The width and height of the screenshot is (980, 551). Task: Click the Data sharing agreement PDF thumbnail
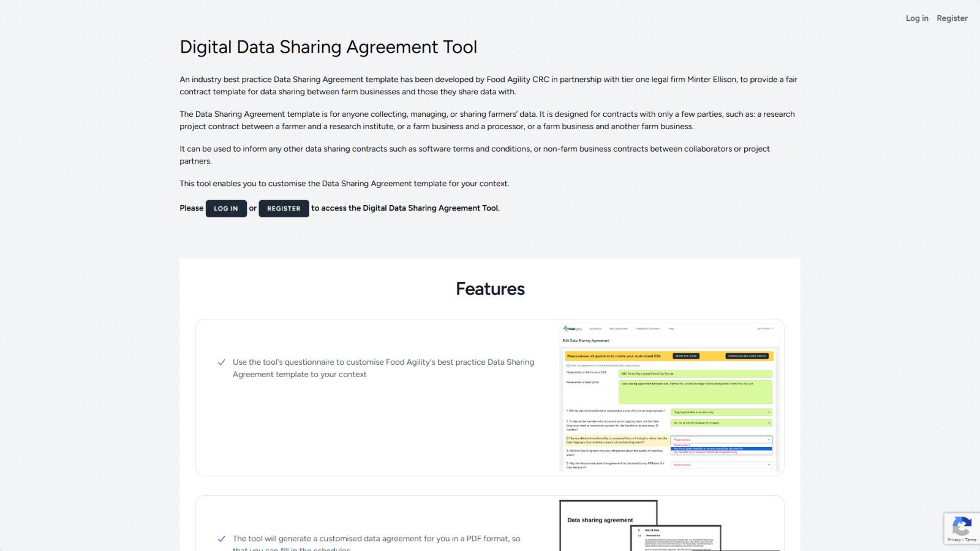coord(669,525)
